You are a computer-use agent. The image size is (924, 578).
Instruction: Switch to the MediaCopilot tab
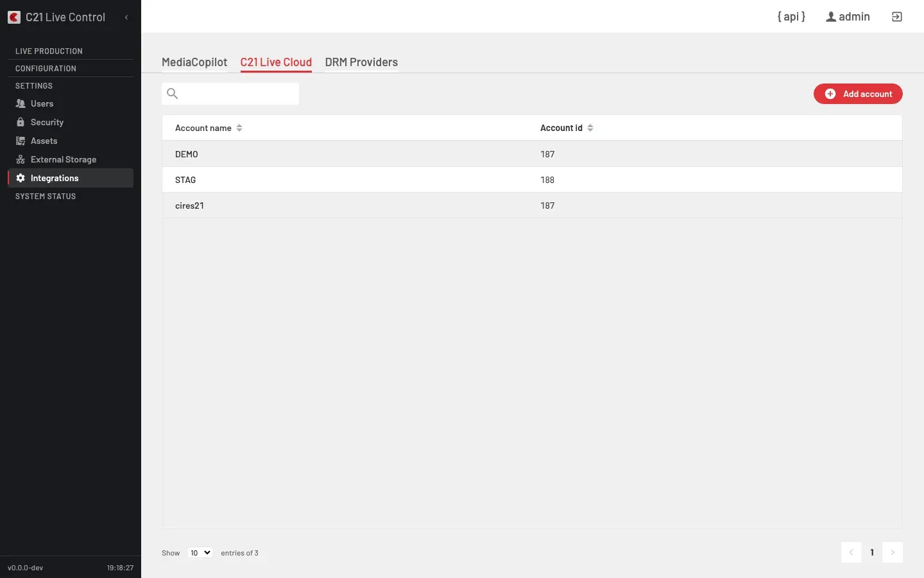click(194, 62)
